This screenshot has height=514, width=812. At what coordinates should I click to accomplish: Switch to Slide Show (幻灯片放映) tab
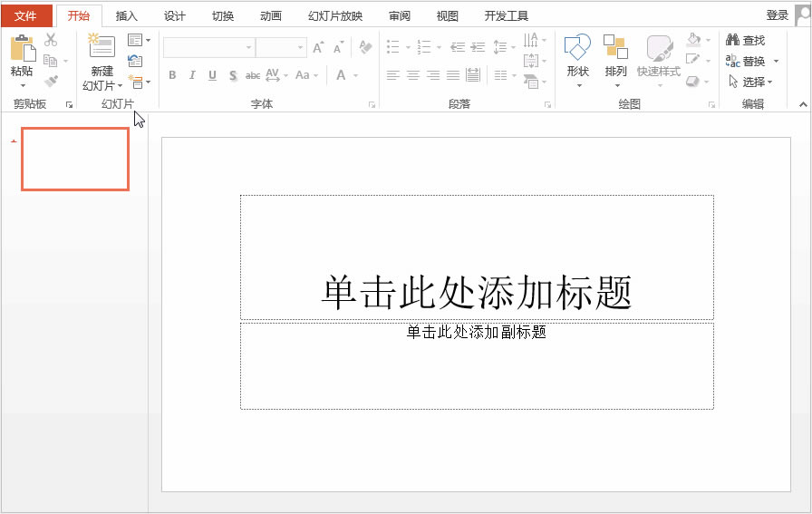335,16
